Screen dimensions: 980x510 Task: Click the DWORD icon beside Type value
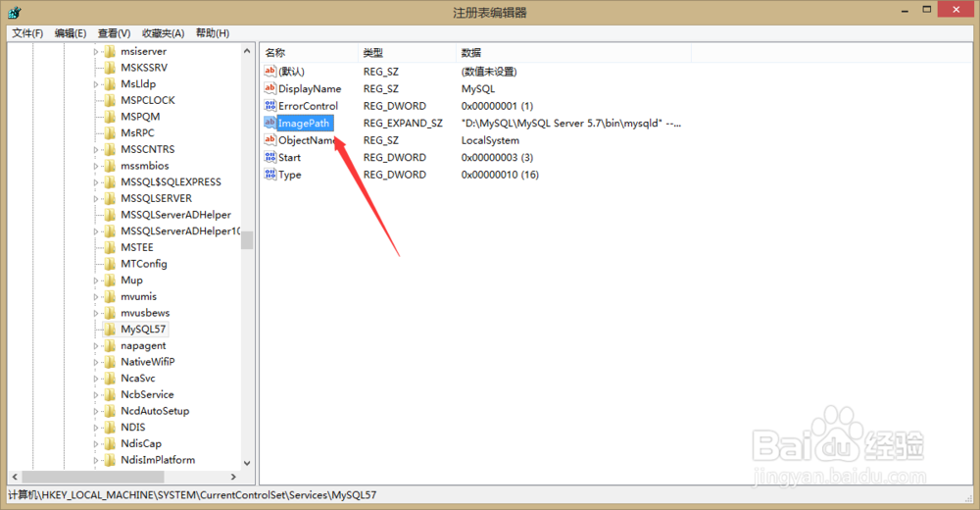click(270, 175)
